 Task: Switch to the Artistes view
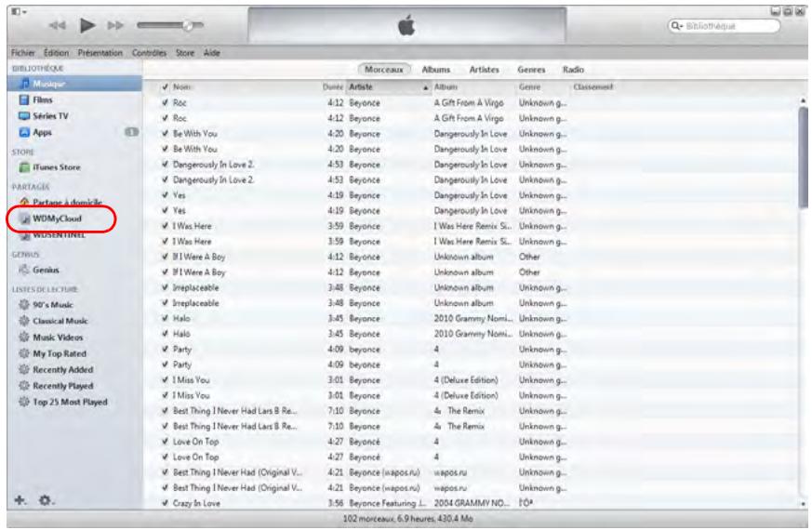pos(485,70)
